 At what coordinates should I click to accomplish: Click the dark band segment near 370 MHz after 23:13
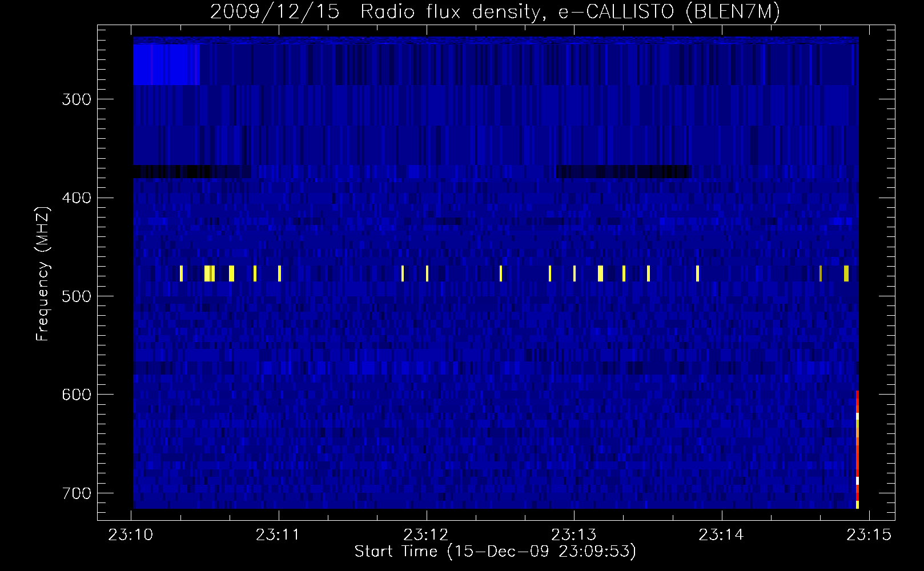[x=624, y=172]
